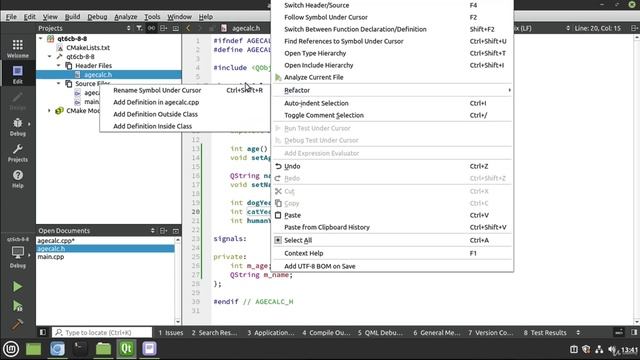Image resolution: width=640 pixels, height=360 pixels.
Task: Open the Open Documents view dropdown
Action: pyautogui.click(x=153, y=231)
